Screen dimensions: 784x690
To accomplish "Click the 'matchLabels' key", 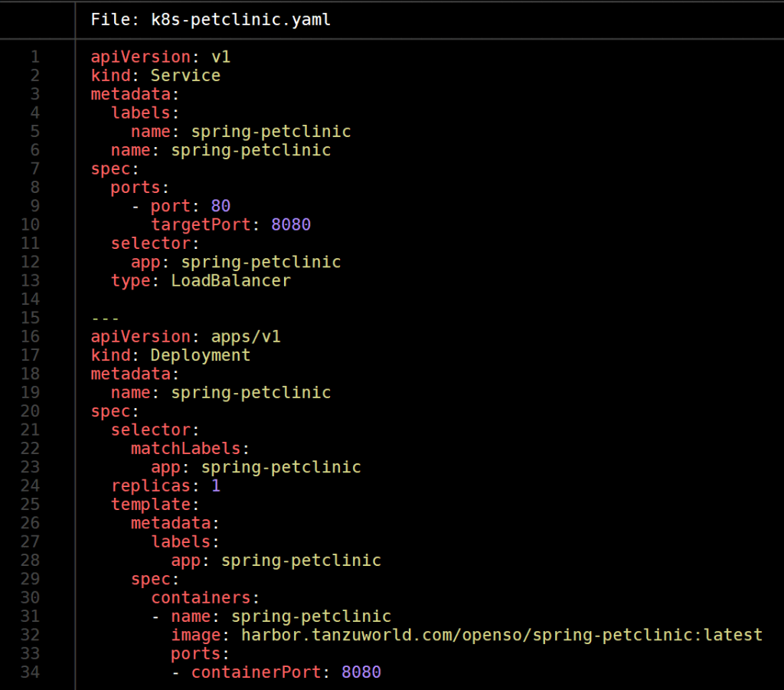I will click(186, 448).
